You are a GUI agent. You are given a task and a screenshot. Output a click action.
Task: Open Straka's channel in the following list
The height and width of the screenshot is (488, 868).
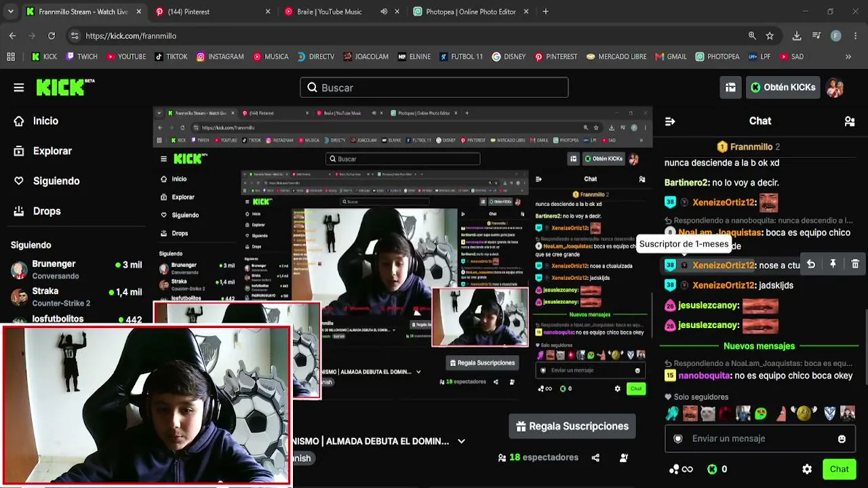[x=76, y=296]
